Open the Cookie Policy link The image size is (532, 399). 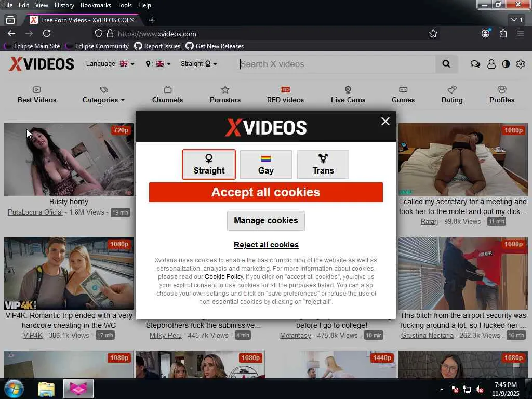pos(223,277)
